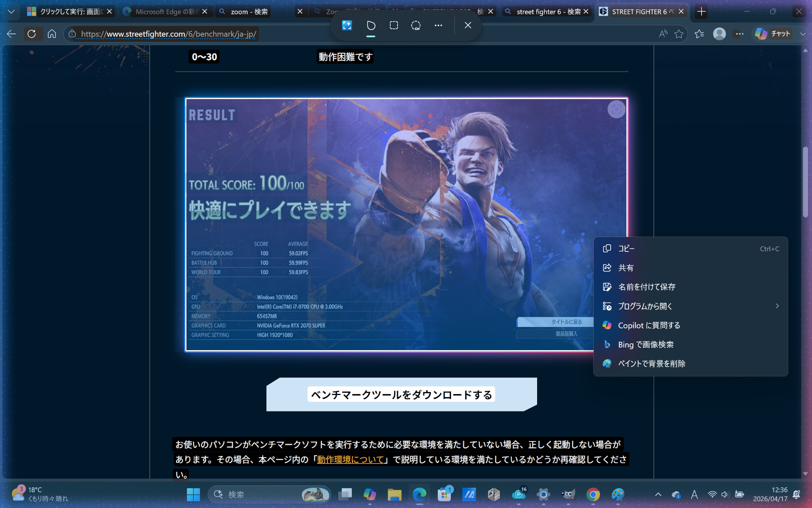Choose 共有 from the context menu
The width and height of the screenshot is (812, 508).
tap(691, 268)
